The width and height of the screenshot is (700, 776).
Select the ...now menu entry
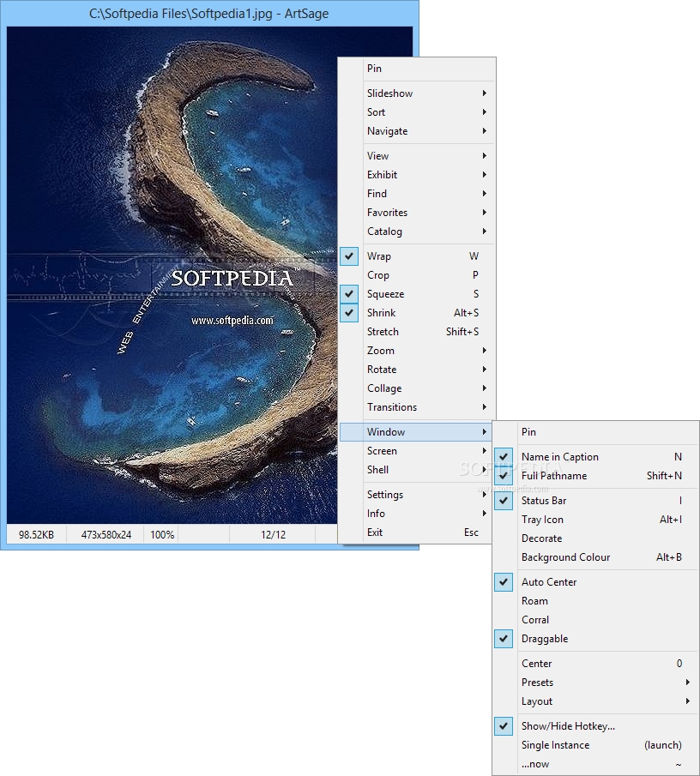595,764
